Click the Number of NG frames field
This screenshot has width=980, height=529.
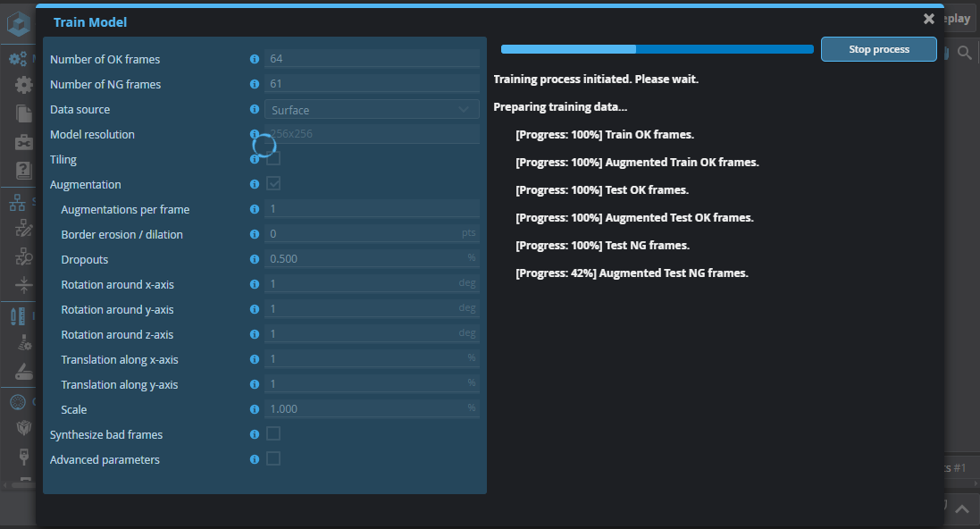pyautogui.click(x=372, y=84)
